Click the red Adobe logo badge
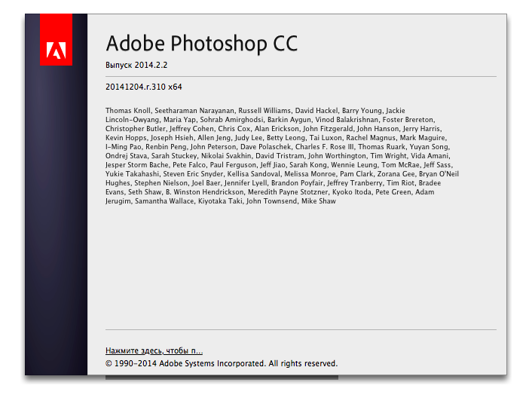Image resolution: width=532 pixels, height=413 pixels. [x=56, y=39]
